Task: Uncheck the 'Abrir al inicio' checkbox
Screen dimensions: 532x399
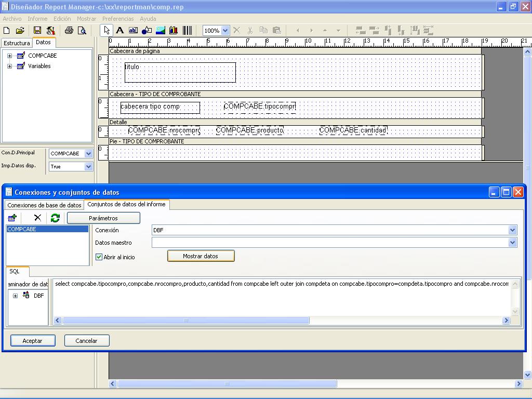Action: pyautogui.click(x=99, y=257)
